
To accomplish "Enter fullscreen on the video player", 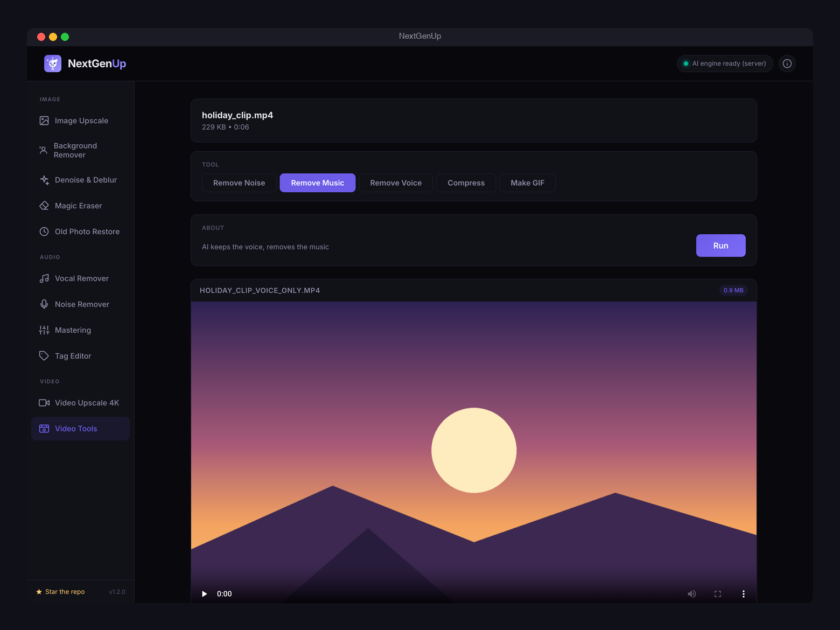I will pyautogui.click(x=718, y=594).
